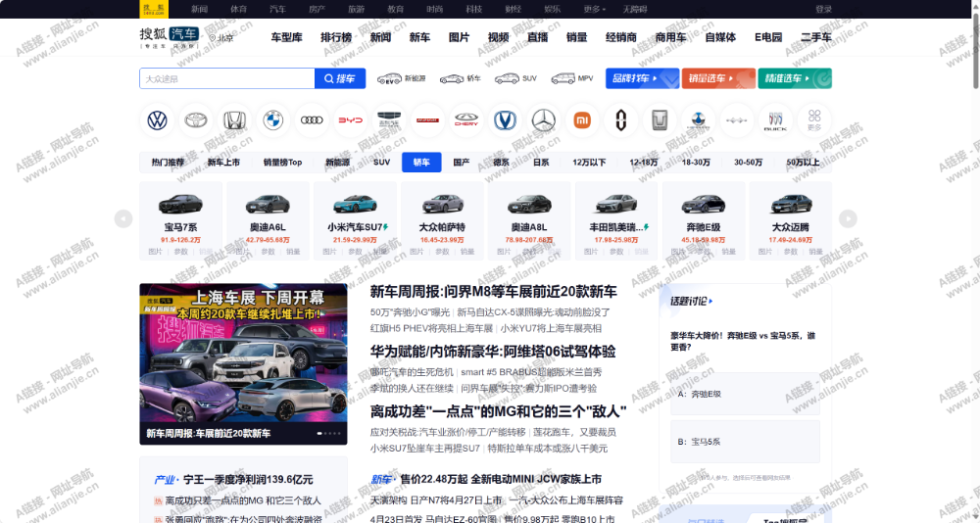
Task: Open headline 华为赋能/内饰新豪华:阿维塔06试驾体验
Action: pyautogui.click(x=493, y=352)
